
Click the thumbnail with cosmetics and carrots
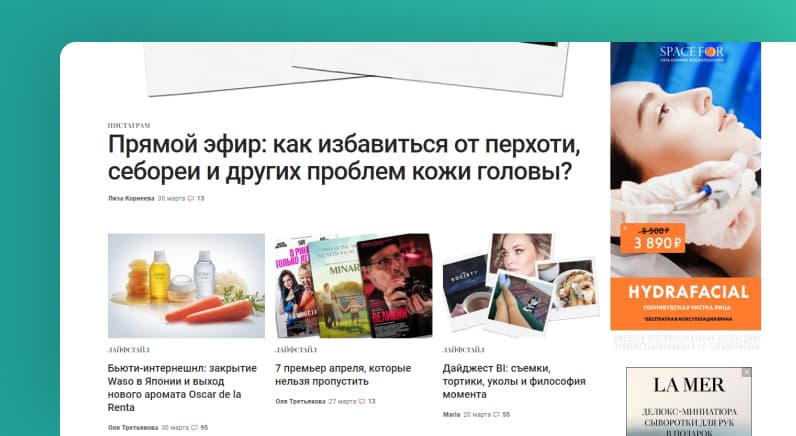(x=186, y=286)
